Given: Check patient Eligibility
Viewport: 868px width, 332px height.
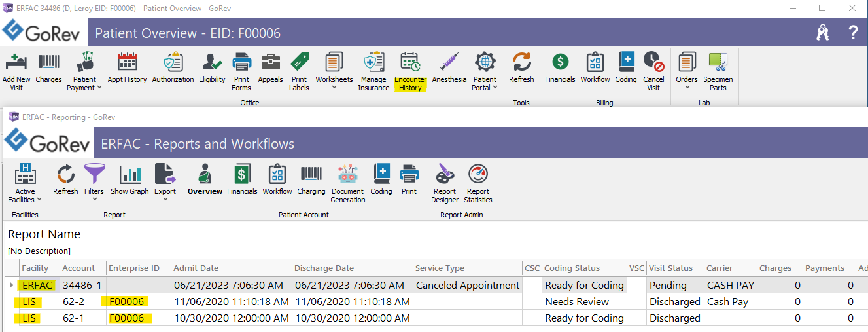Looking at the screenshot, I should pyautogui.click(x=212, y=68).
